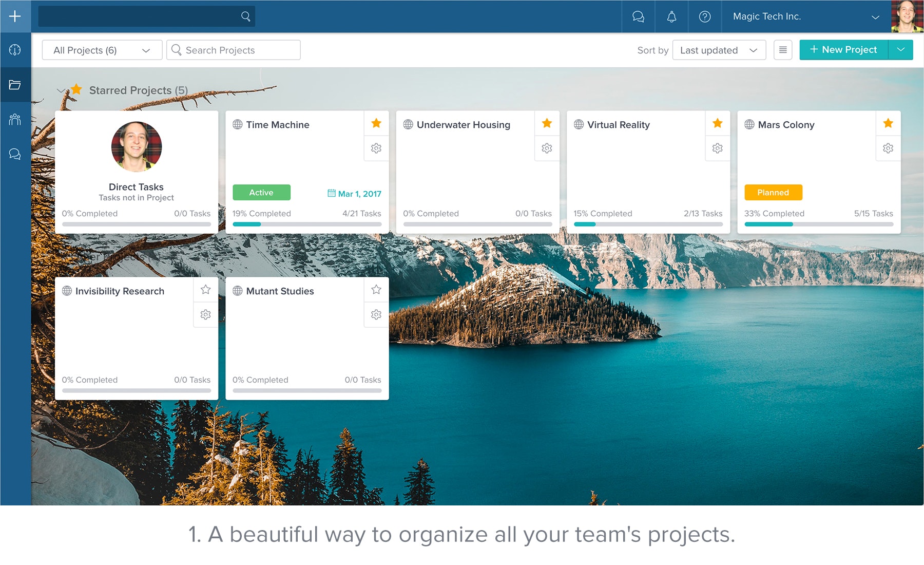Click the 5/15 Tasks count

(874, 214)
